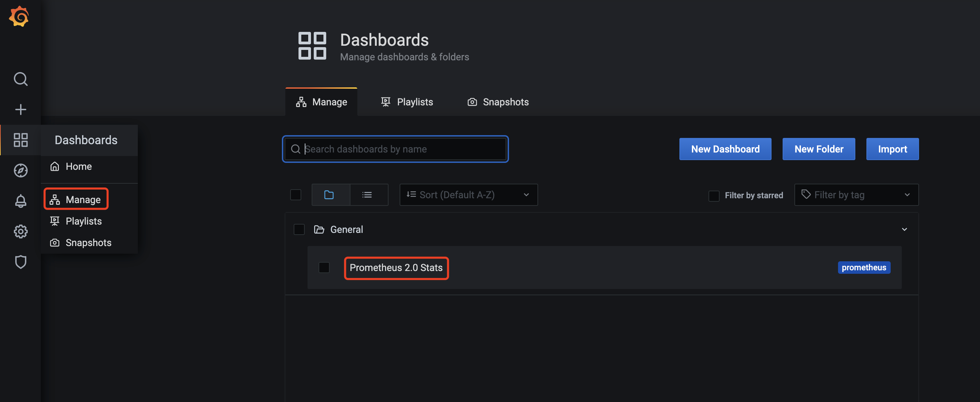Open the search magnifier in sidebar
The image size is (980, 402).
click(x=20, y=79)
